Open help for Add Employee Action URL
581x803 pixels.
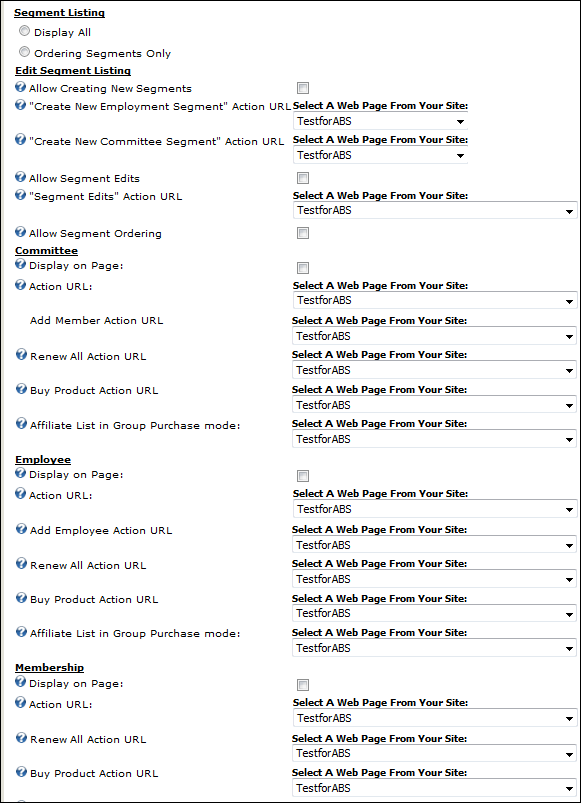point(21,529)
